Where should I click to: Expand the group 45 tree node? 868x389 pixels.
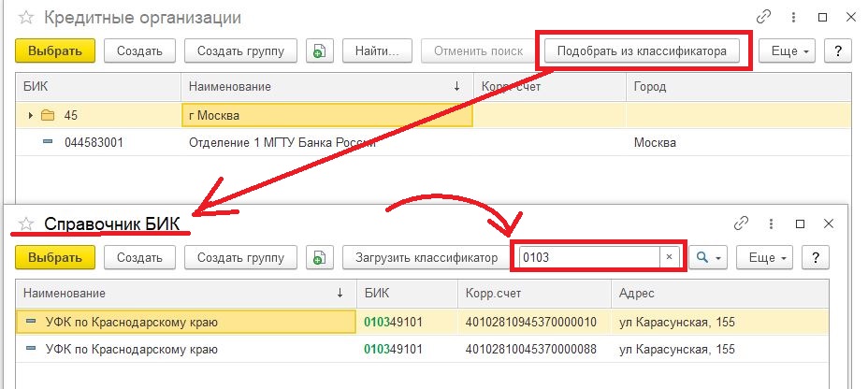(31, 116)
